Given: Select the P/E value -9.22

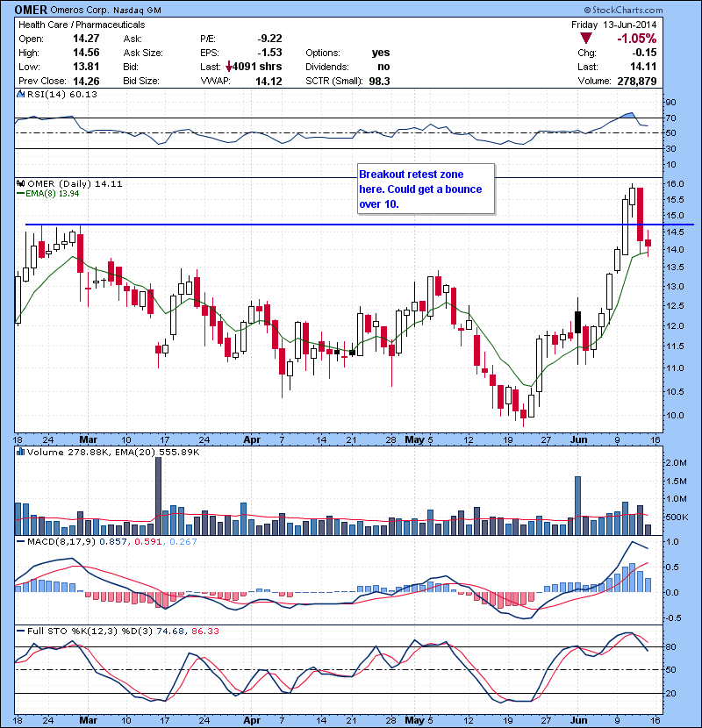Looking at the screenshot, I should pyautogui.click(x=270, y=39).
